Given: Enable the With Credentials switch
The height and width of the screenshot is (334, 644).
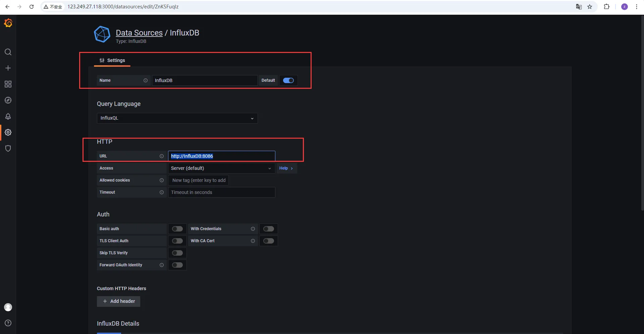Looking at the screenshot, I should point(269,229).
